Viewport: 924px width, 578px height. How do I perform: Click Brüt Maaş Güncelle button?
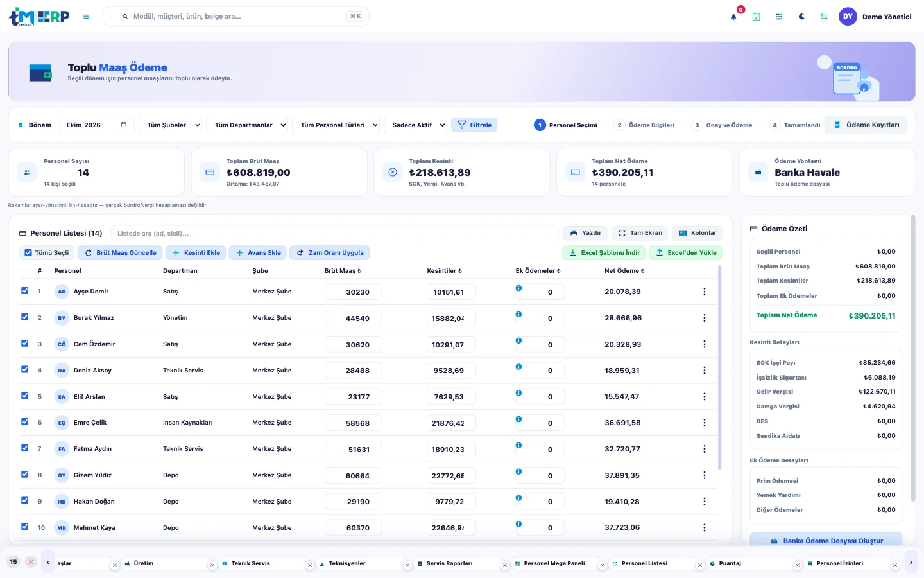(x=121, y=253)
